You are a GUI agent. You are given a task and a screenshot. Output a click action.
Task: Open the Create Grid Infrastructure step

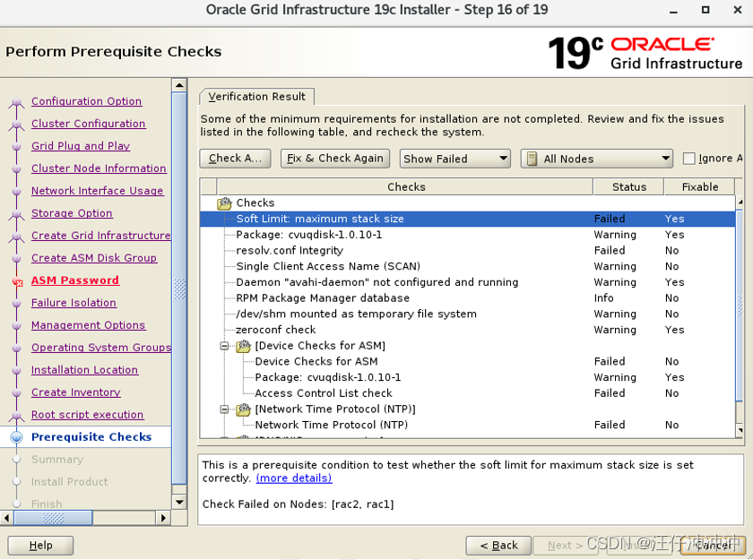[x=100, y=236]
